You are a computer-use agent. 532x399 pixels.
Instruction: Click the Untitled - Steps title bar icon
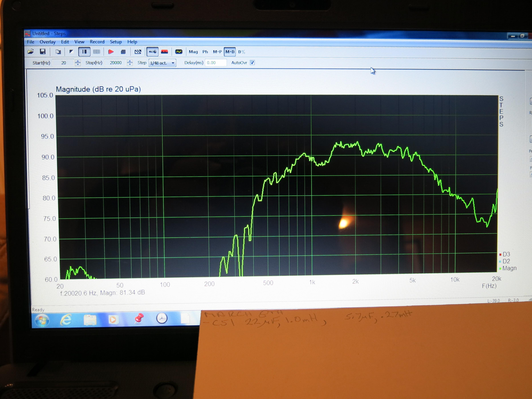[x=27, y=34]
